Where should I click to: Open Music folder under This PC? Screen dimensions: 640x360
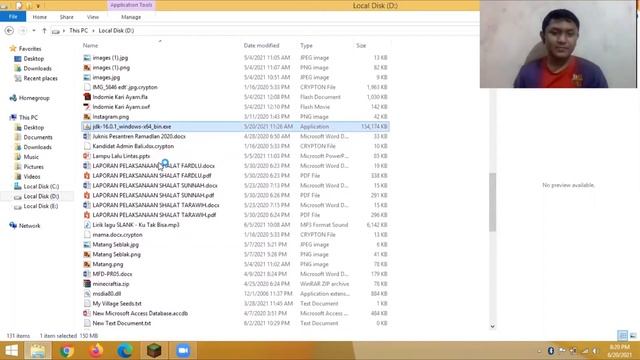pyautogui.click(x=31, y=157)
